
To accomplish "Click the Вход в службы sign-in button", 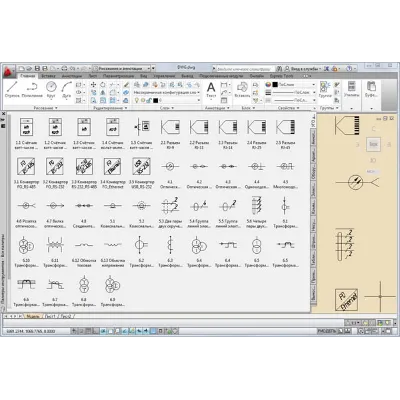I will point(303,68).
